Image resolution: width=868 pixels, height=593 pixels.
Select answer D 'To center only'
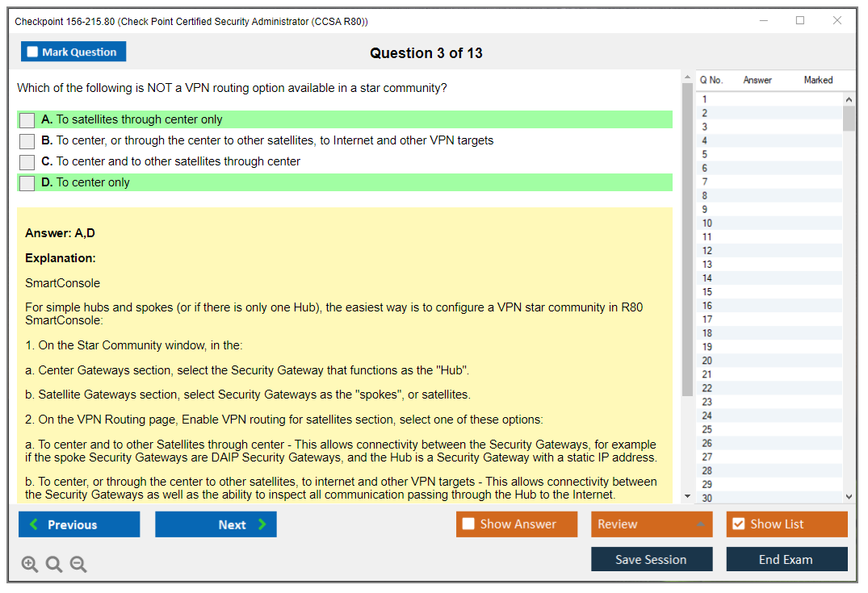(27, 183)
